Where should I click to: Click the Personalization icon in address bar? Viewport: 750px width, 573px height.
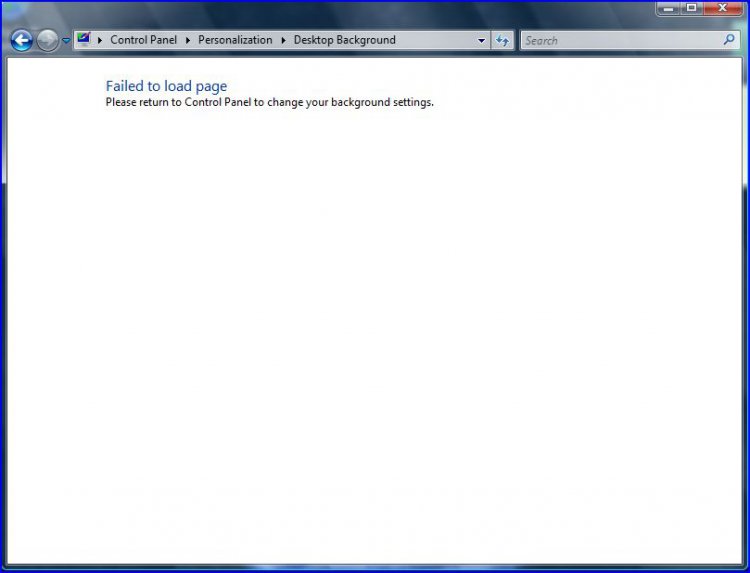click(x=84, y=39)
